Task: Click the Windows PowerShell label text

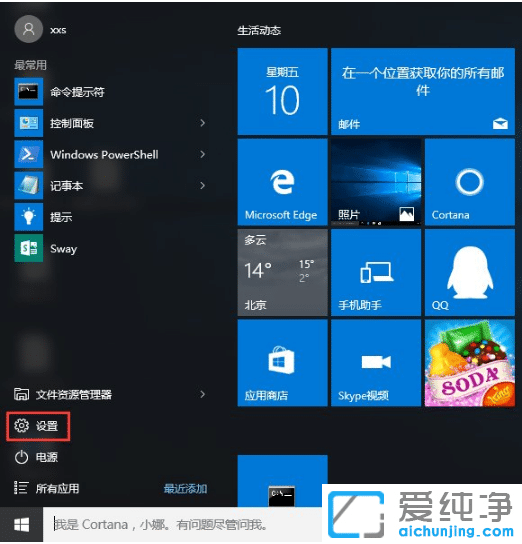Action: pyautogui.click(x=104, y=154)
